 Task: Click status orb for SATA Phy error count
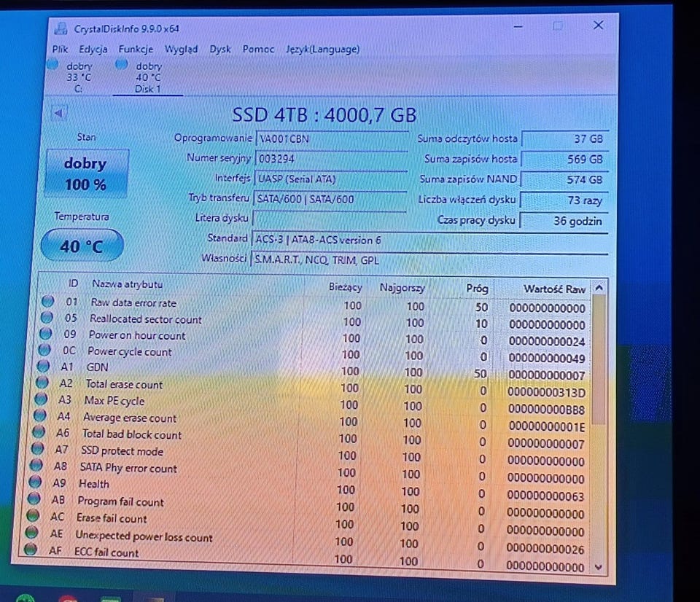[x=36, y=465]
